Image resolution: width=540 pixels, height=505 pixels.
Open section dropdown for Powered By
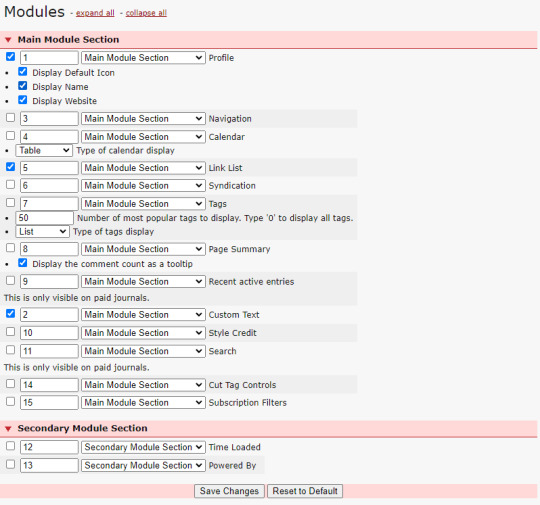[143, 465]
